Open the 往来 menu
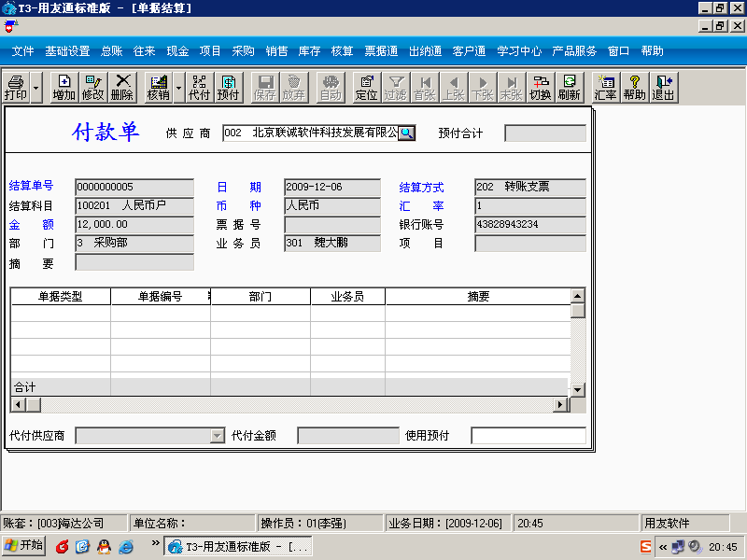Screen dimensions: 747x560 pyautogui.click(x=145, y=51)
